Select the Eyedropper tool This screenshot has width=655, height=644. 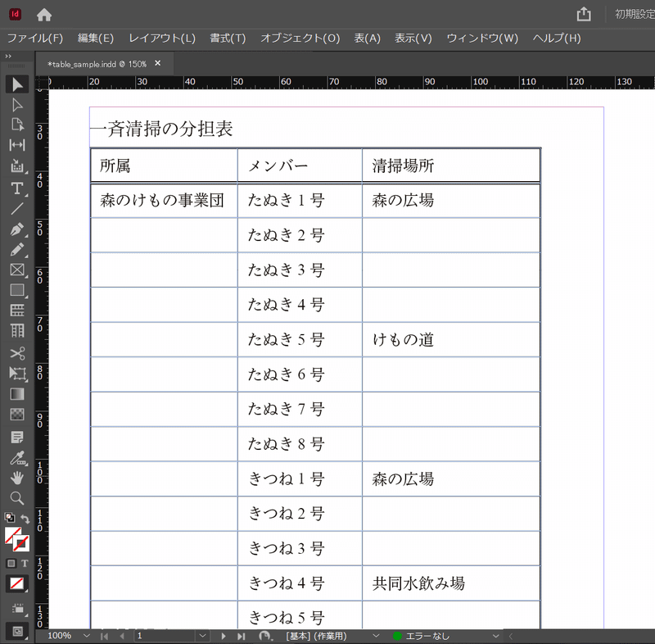[x=17, y=458]
